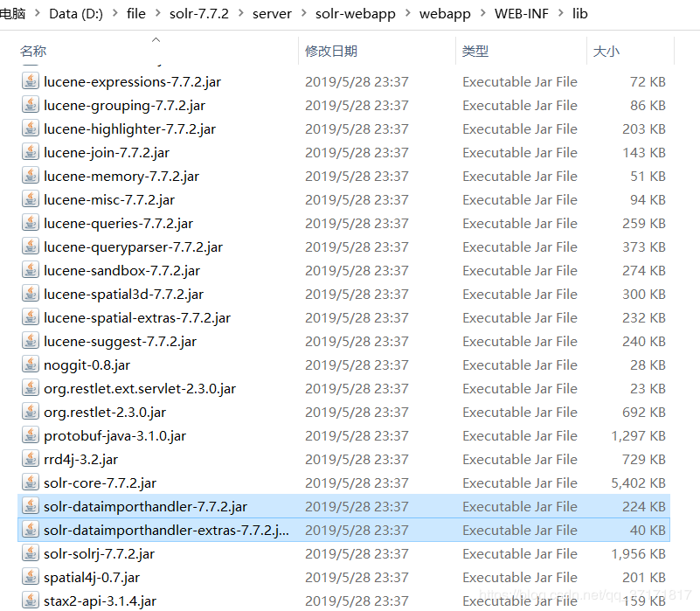Expand the chevron after Data (D:) in path

(115, 13)
